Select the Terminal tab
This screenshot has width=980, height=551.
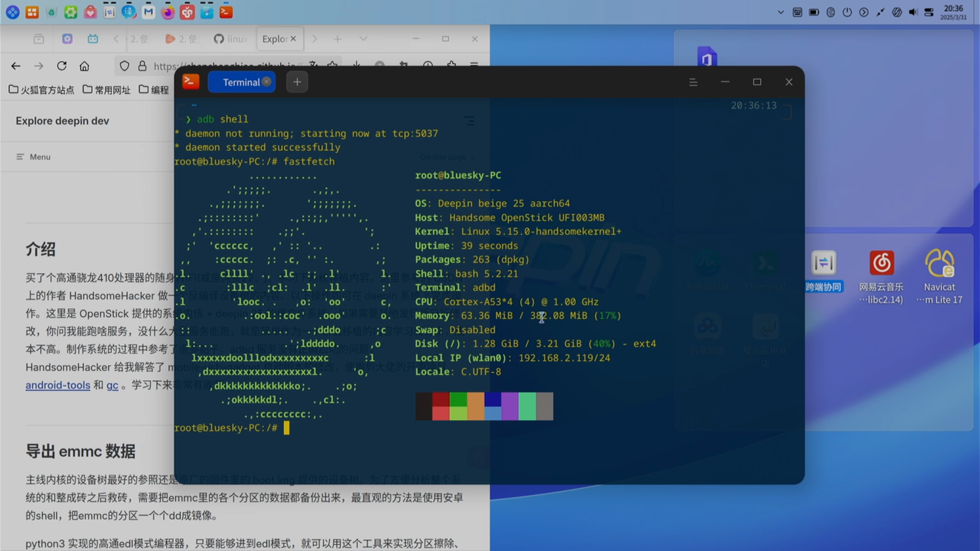tap(241, 82)
